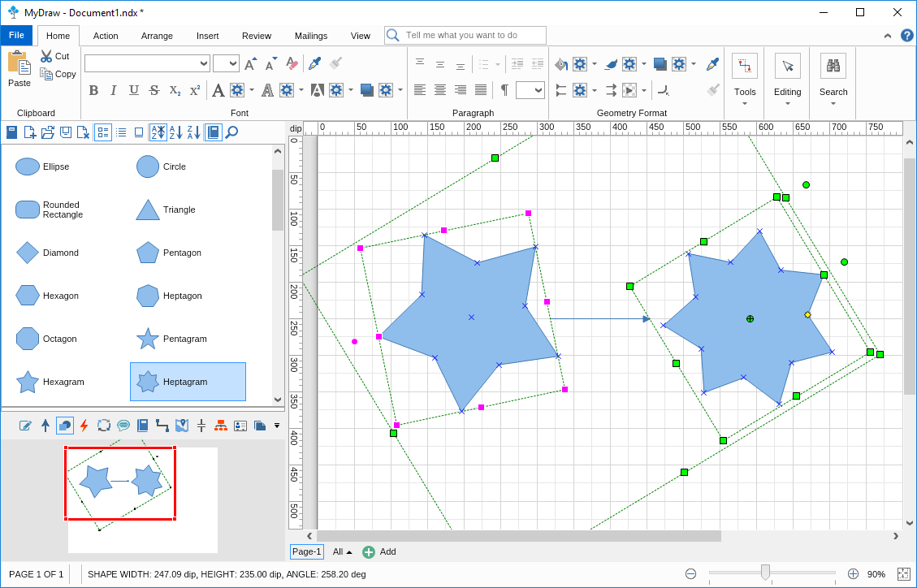Toggle Superscript formatting

click(195, 90)
